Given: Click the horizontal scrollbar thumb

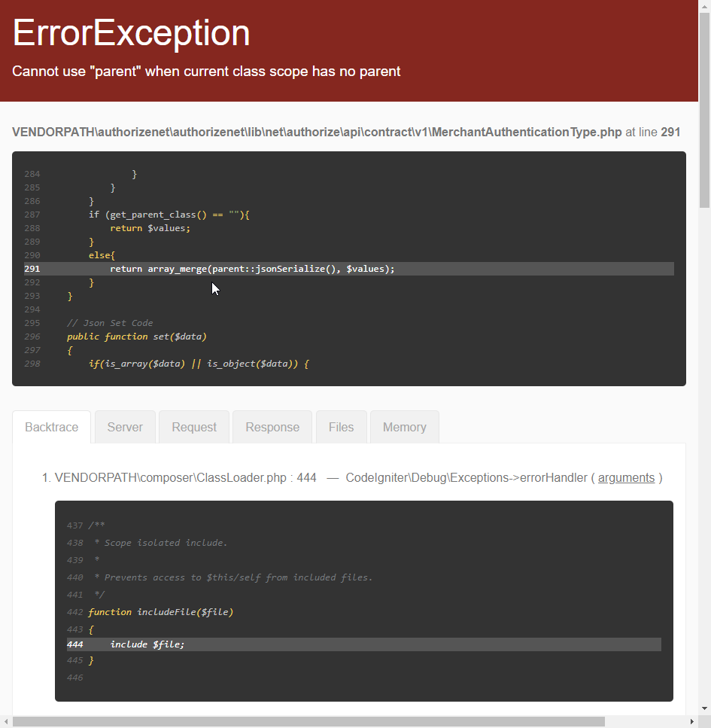Looking at the screenshot, I should [x=308, y=722].
